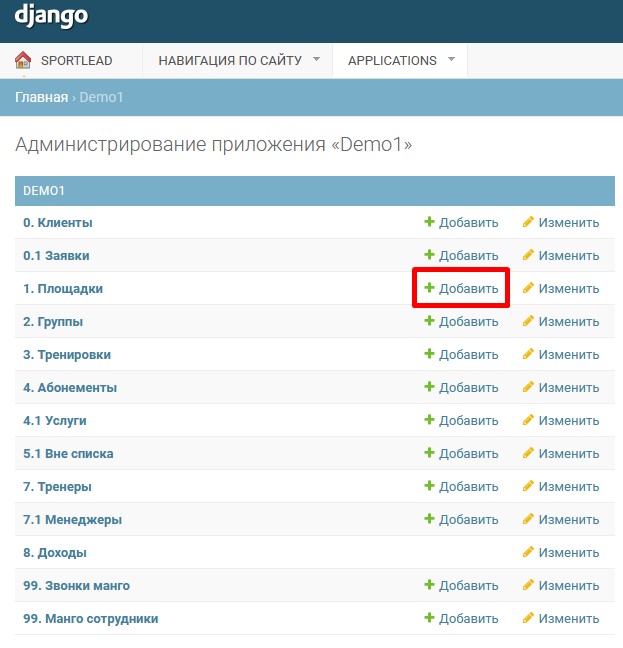Click green plus icon for Абонементы
The height and width of the screenshot is (648, 623).
[x=429, y=387]
